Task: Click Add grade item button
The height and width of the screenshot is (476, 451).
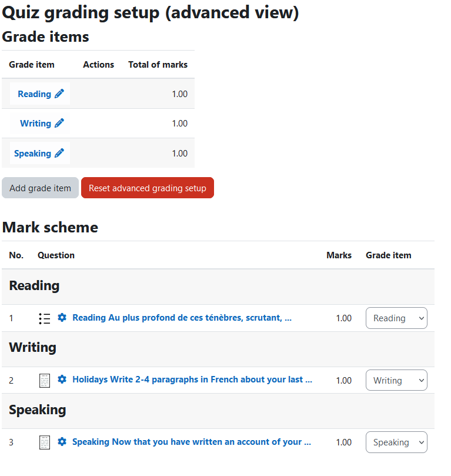Action: [41, 188]
